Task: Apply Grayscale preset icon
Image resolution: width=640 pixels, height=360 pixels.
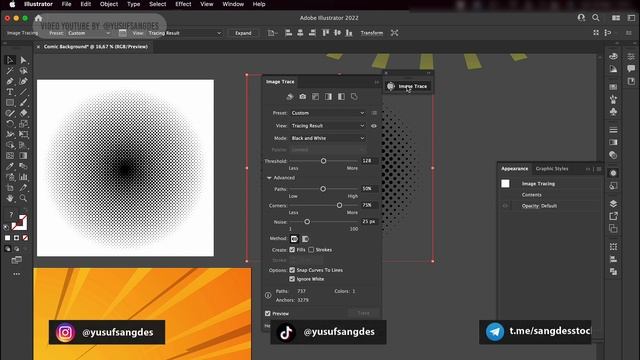Action: pyautogui.click(x=328, y=97)
